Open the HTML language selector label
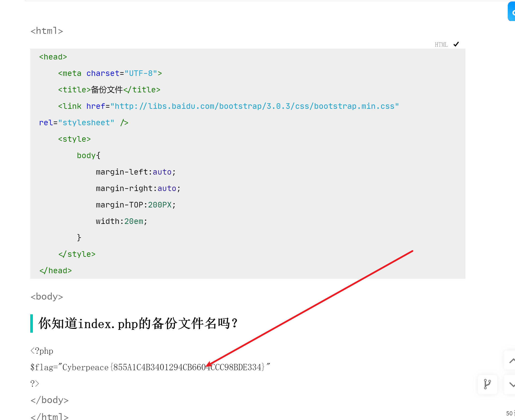 [441, 45]
